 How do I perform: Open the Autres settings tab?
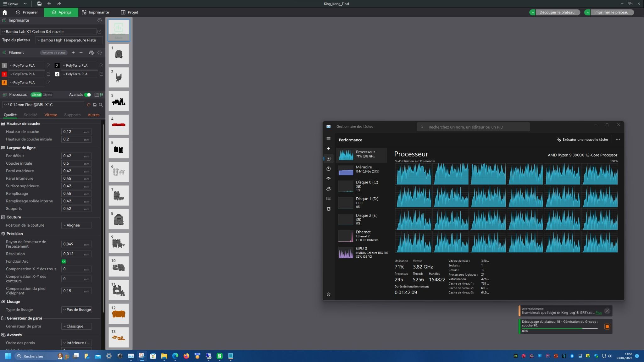93,115
